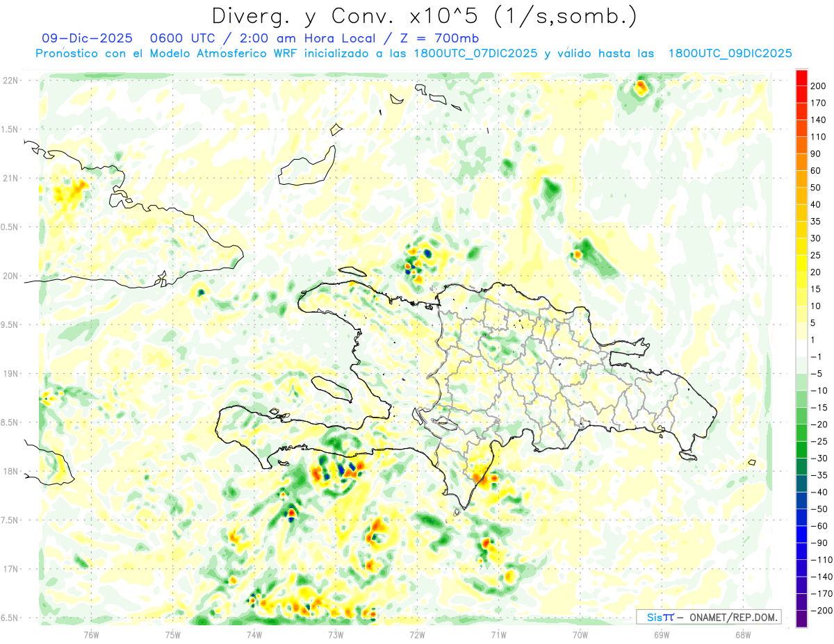
Task: Click the '1800UTC_09DIC2025' valid-until time
Action: [x=730, y=53]
